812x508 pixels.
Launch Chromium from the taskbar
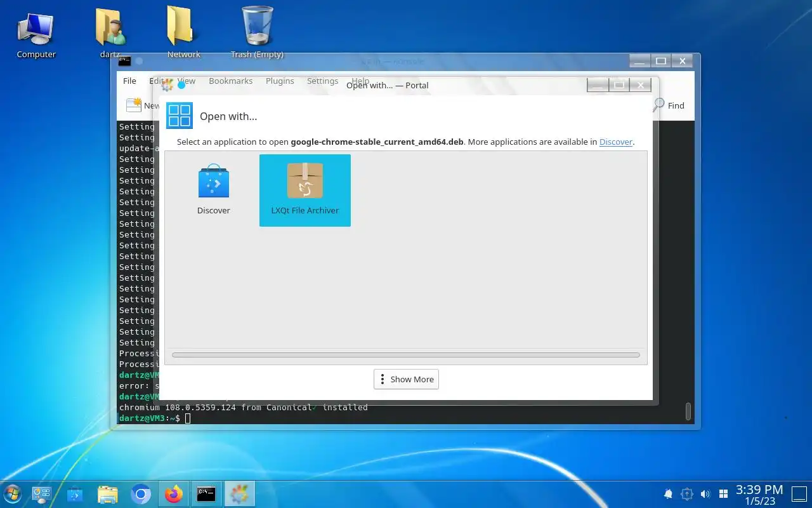[141, 494]
